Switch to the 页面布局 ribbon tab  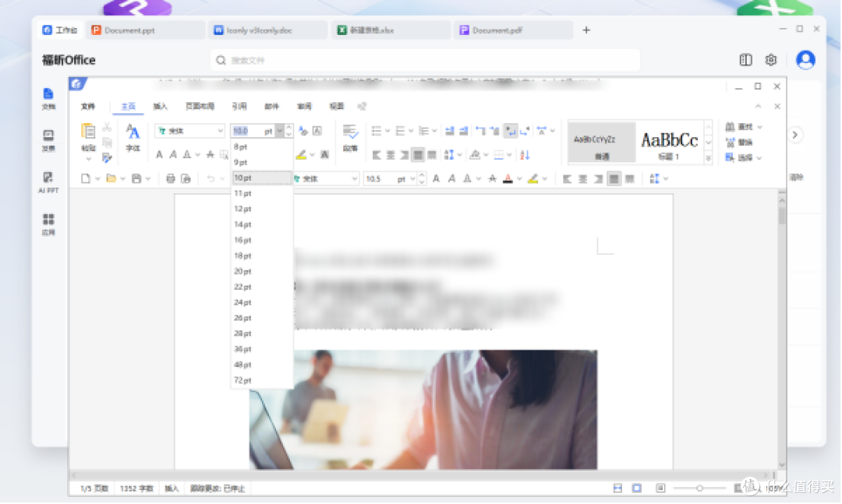[200, 106]
